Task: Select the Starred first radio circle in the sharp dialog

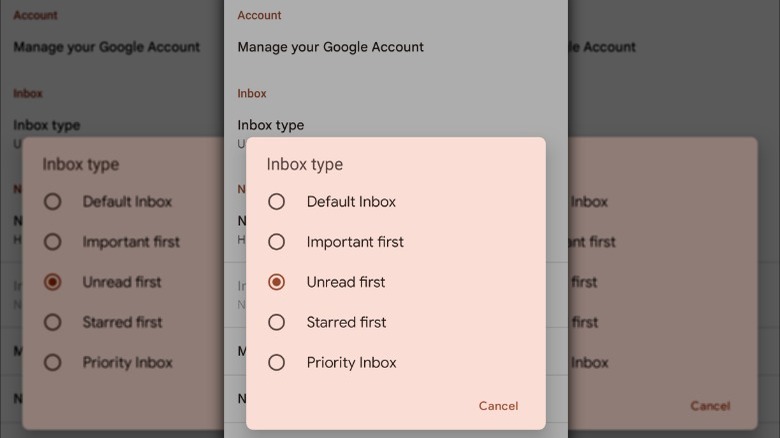Action: 277,322
